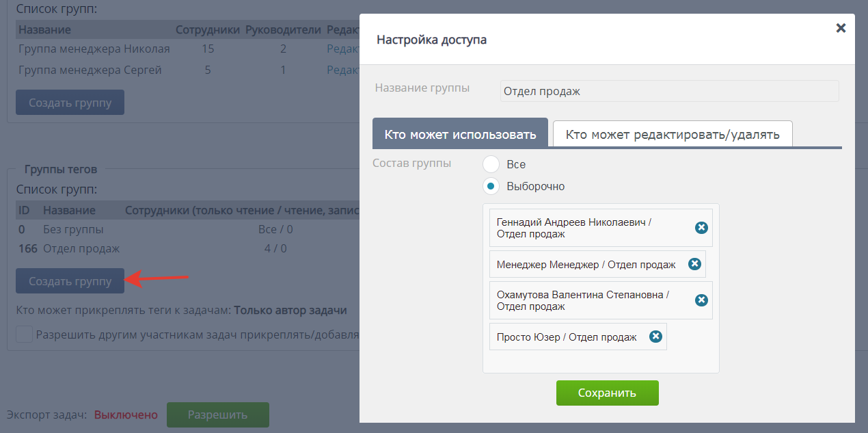
Task: Remove Геннадий Андреев from the group members
Action: click(701, 228)
